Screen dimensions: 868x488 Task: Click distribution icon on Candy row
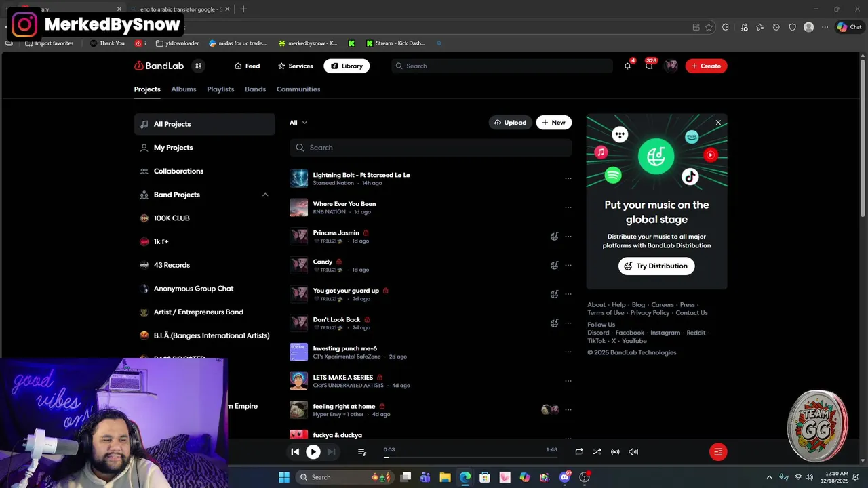554,265
